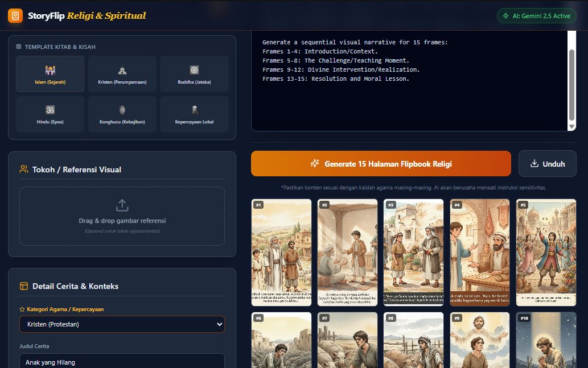Click the star icon beside Kategori Agama label
588x368 pixels.
[x=22, y=309]
